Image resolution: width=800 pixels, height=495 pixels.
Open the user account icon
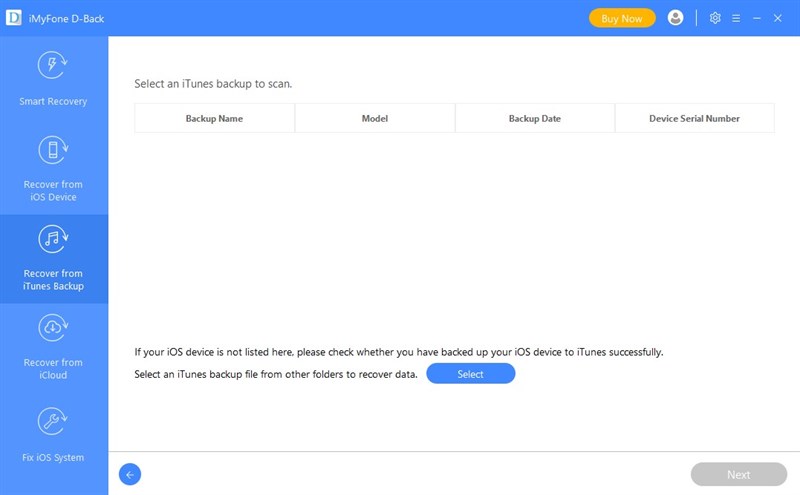(x=675, y=18)
